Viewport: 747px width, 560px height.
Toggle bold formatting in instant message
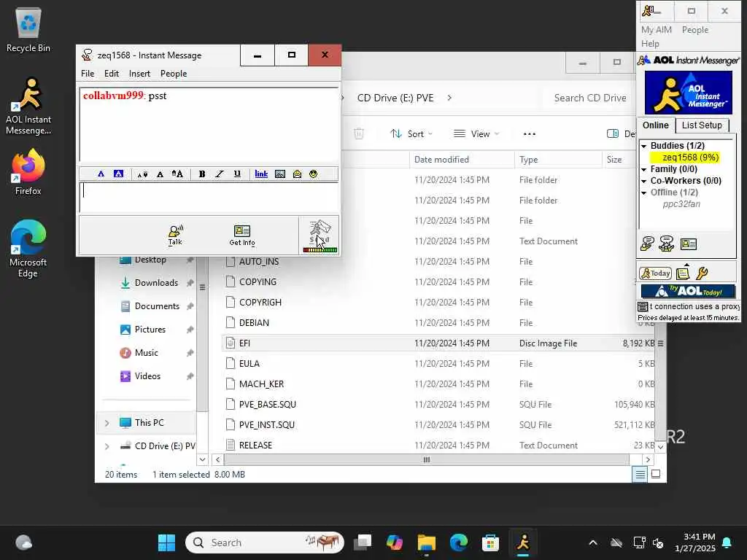[x=202, y=174]
